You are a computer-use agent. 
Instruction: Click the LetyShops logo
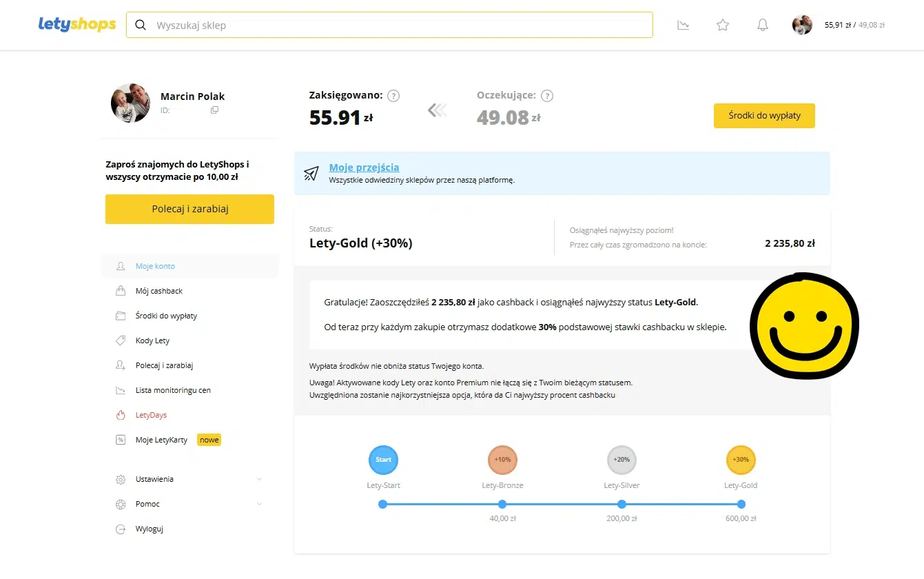pos(77,25)
